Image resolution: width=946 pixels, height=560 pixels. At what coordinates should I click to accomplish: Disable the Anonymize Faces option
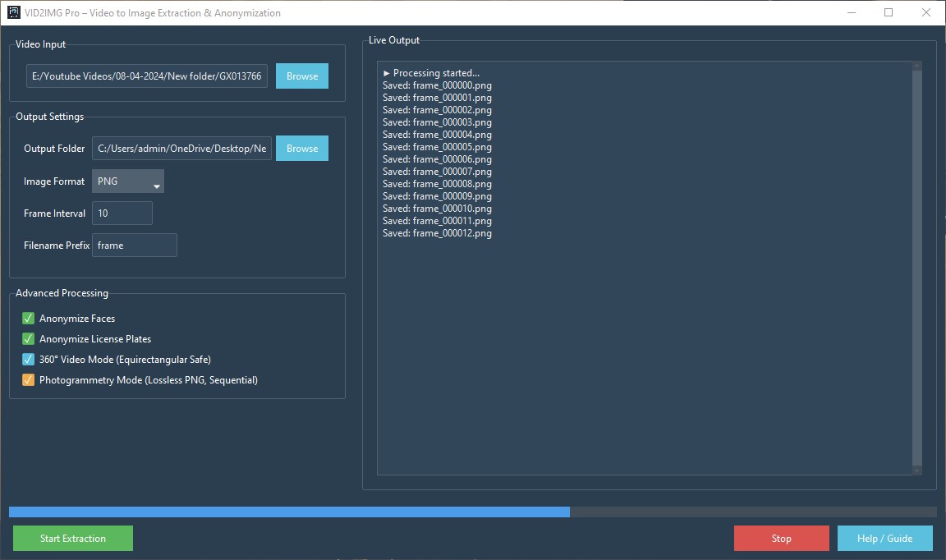[x=27, y=318]
